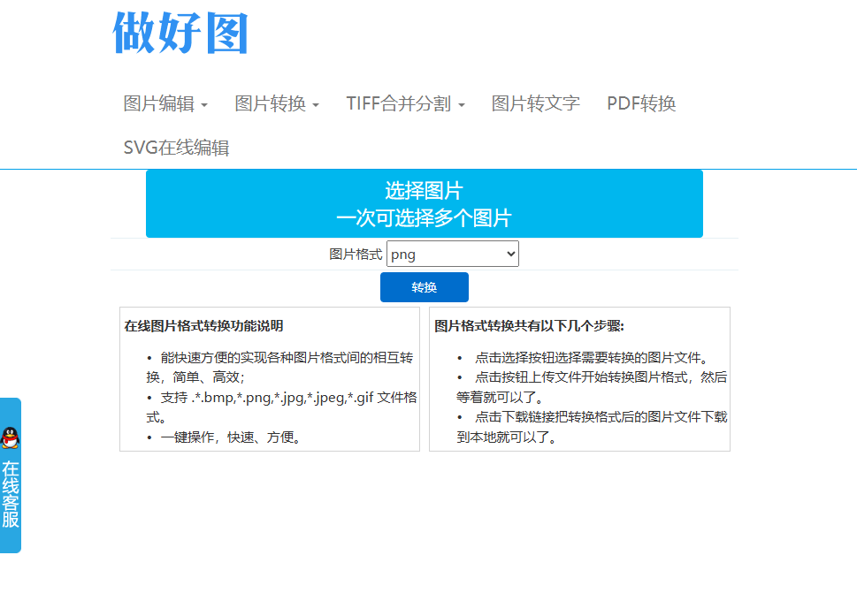Click the 选择图片 upload button
Screen dimensions: 857x616
click(x=424, y=203)
